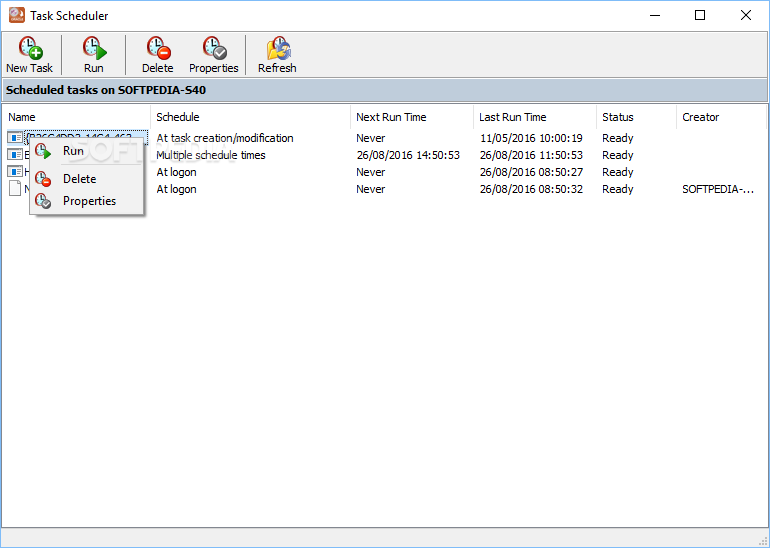
Task: Click the task icon on the 'Multiple schedule times' row
Action: 15,155
